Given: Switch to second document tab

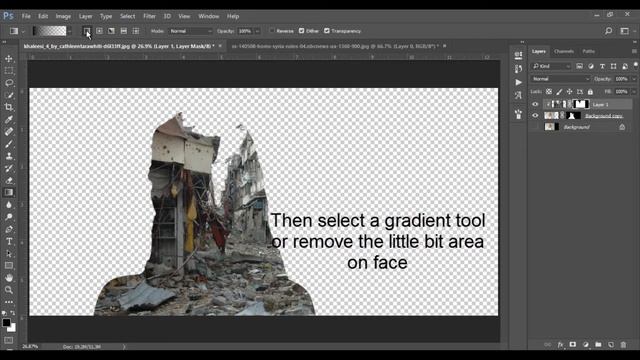Looking at the screenshot, I should pos(335,46).
